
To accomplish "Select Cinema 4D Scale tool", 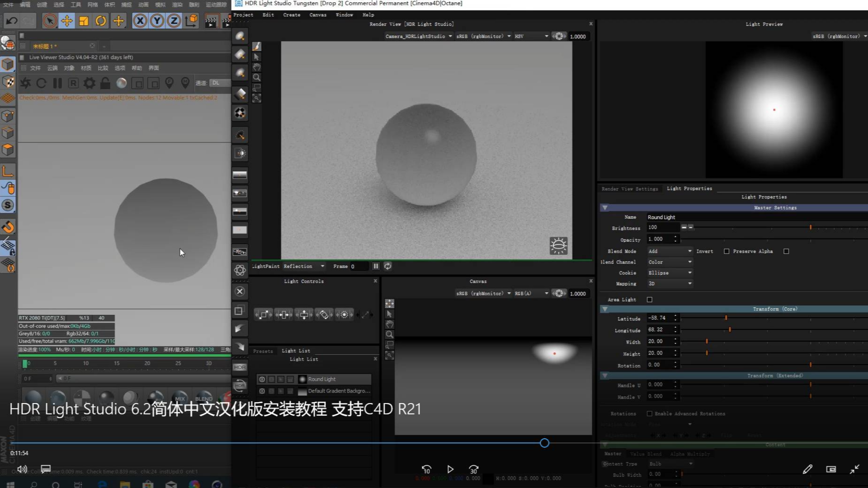I will (84, 21).
